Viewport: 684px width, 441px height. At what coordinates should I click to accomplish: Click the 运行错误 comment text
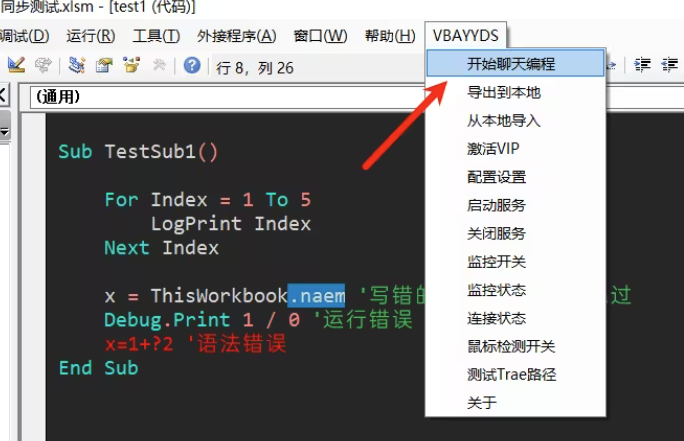click(x=367, y=320)
